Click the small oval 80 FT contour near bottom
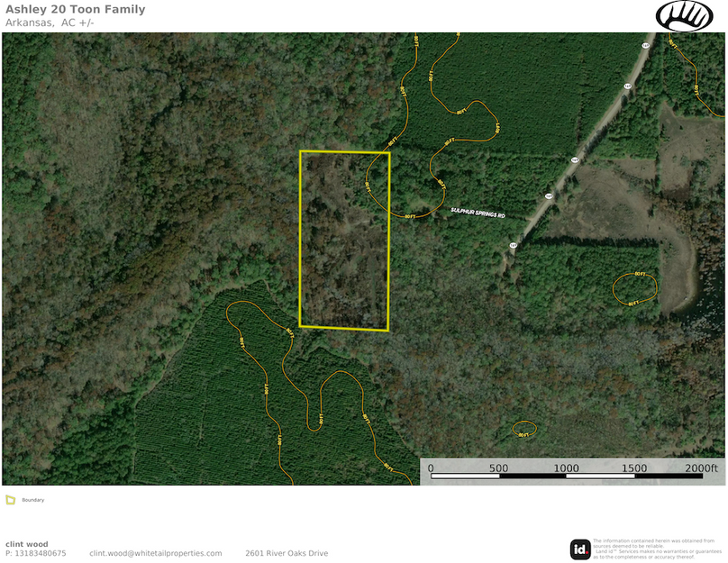 pos(523,429)
